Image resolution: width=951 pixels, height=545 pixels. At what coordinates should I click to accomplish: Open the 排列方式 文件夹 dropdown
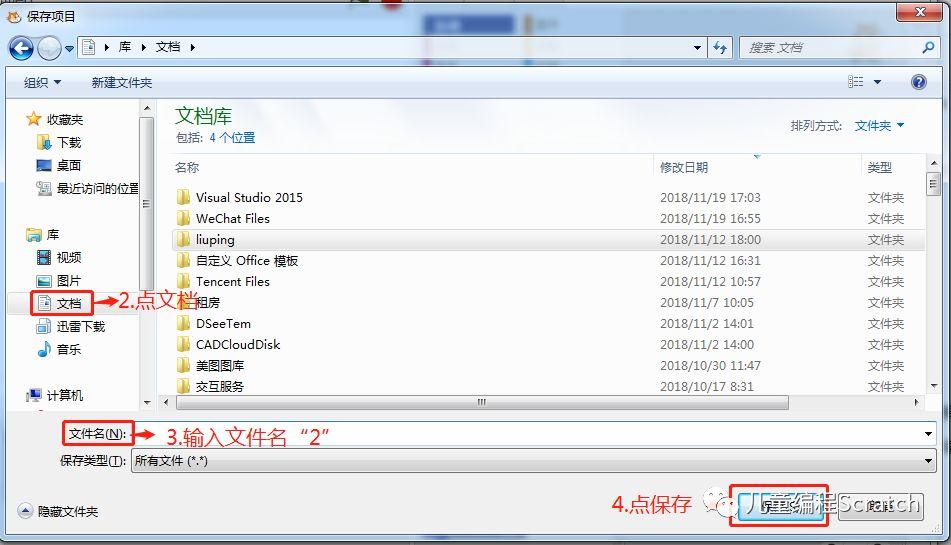coord(879,125)
